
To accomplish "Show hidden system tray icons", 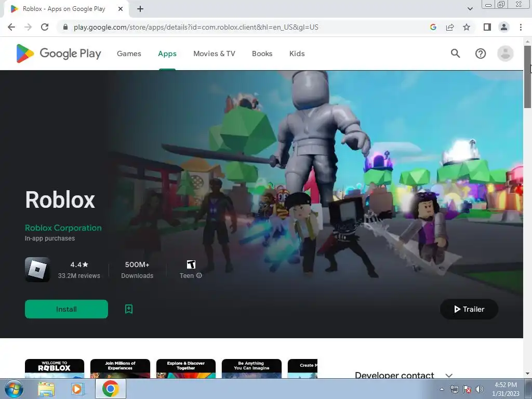I will pos(442,389).
